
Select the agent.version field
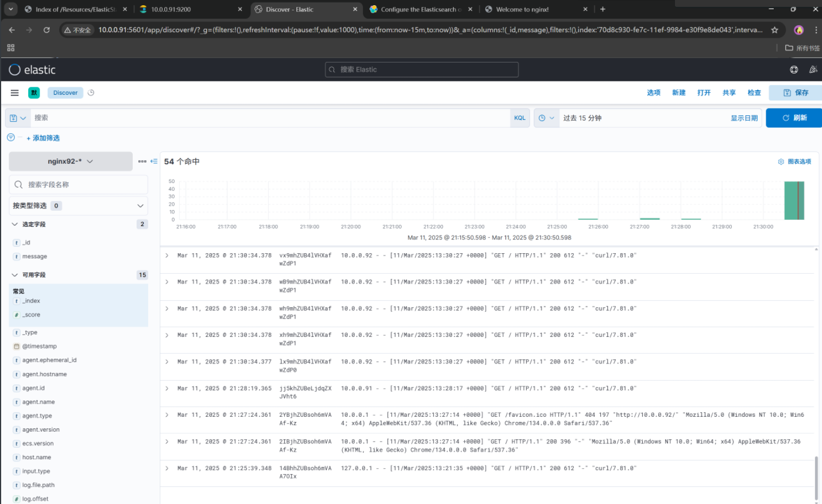pyautogui.click(x=41, y=430)
